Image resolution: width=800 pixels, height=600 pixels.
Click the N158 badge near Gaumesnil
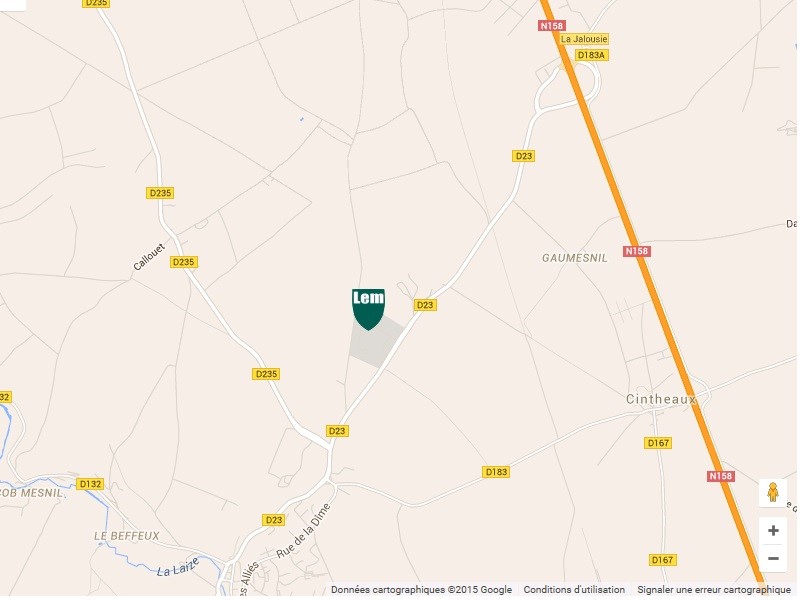(637, 252)
